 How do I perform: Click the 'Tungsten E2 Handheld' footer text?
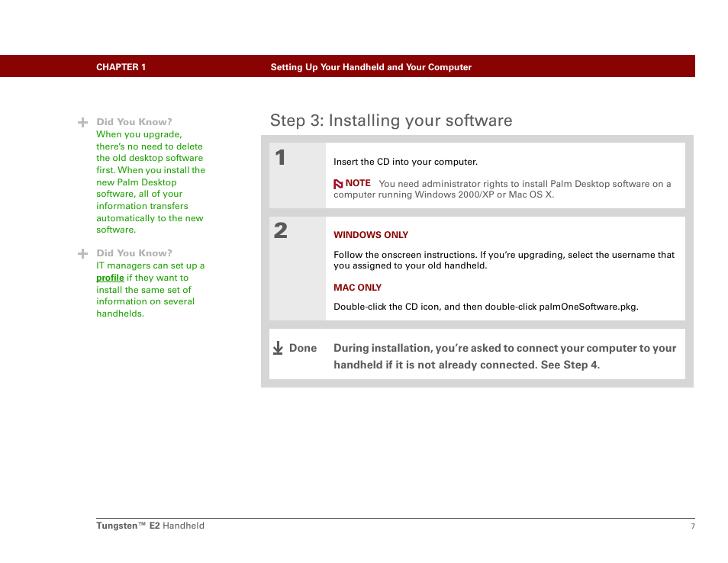coord(150,526)
